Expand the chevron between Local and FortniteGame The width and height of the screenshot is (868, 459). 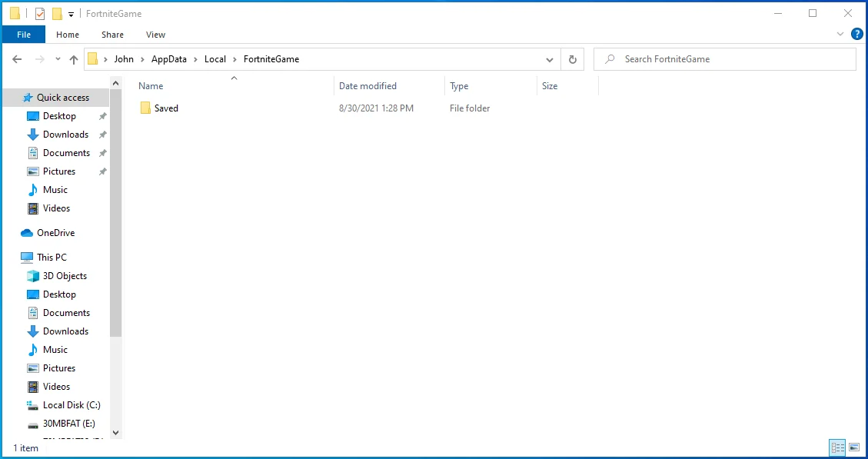click(x=235, y=59)
